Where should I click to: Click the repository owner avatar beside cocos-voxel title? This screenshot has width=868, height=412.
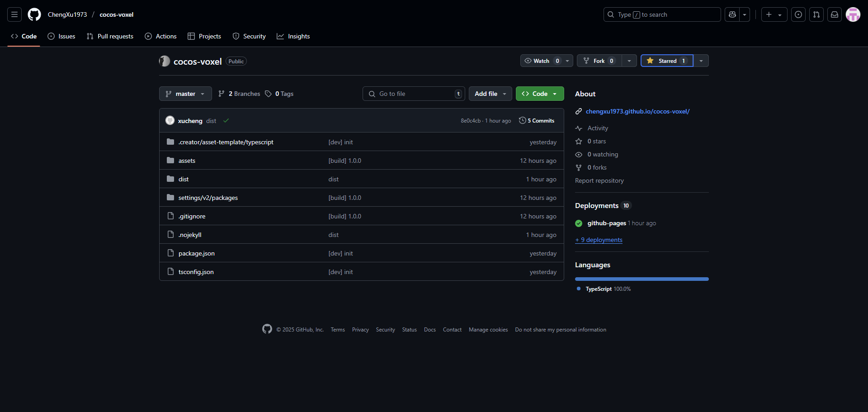(165, 61)
